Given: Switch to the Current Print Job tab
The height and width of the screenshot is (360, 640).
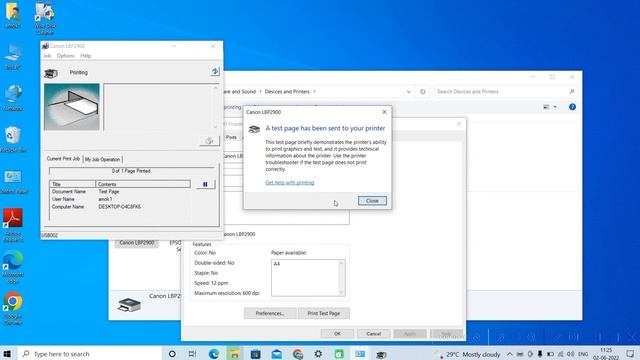Looking at the screenshot, I should click(x=63, y=159).
